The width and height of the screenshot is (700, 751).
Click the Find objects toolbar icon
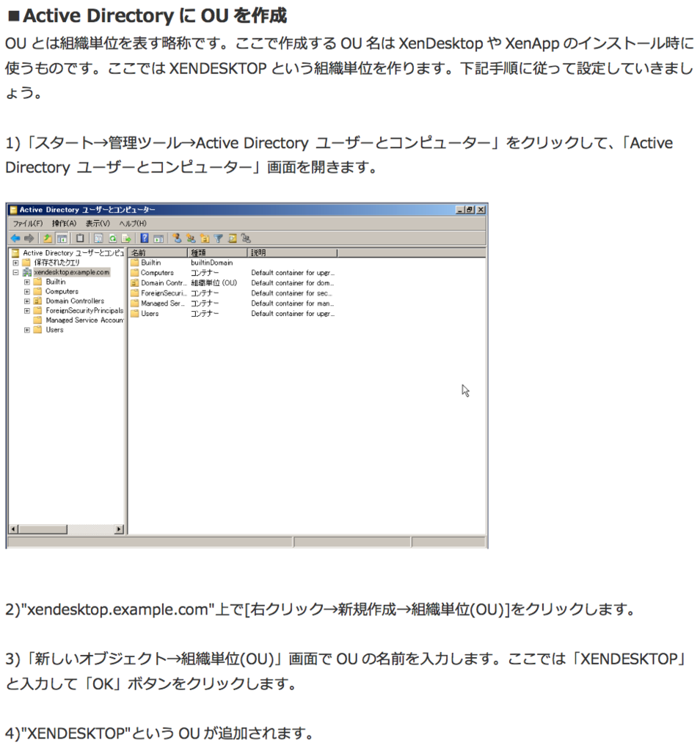(x=233, y=238)
